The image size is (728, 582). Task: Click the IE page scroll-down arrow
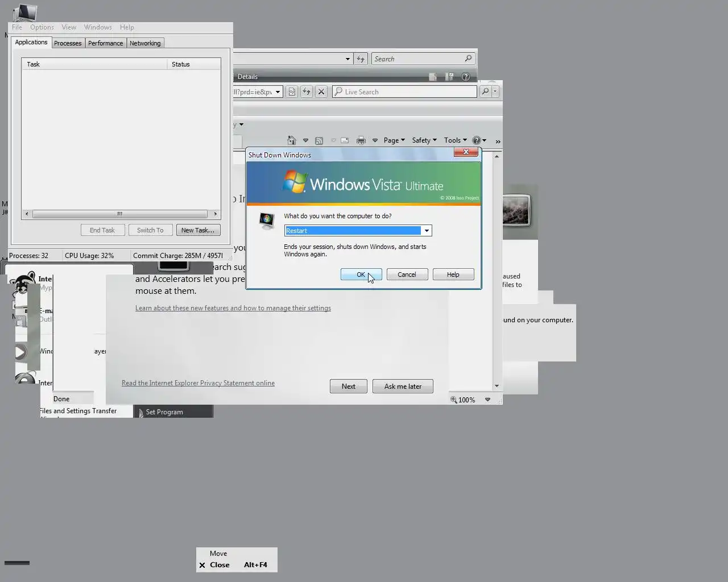(x=497, y=386)
